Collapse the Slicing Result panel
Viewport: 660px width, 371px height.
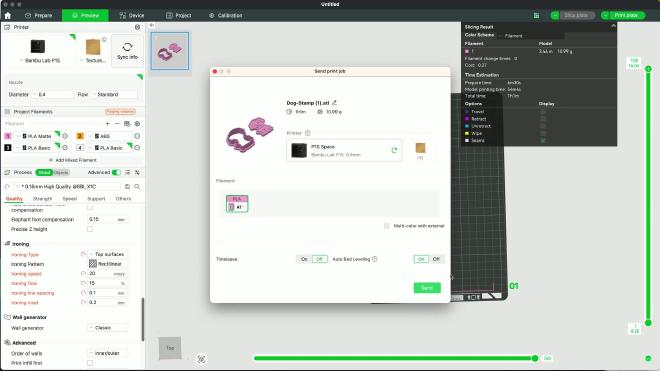(613, 26)
